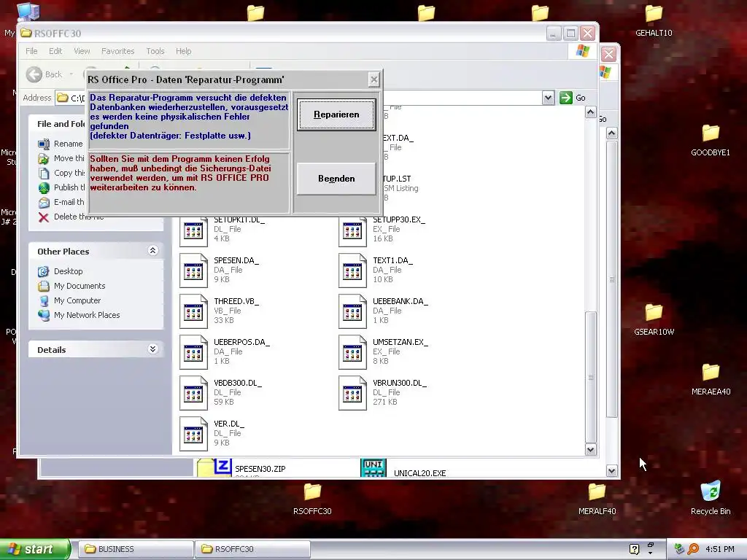Switch to RSOFFC30 taskbar window

(252, 549)
